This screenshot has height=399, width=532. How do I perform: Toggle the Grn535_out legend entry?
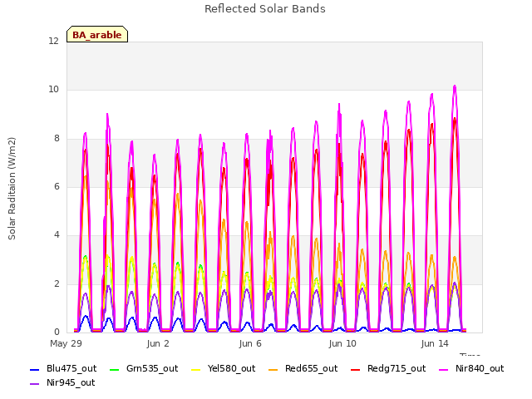pos(144,368)
